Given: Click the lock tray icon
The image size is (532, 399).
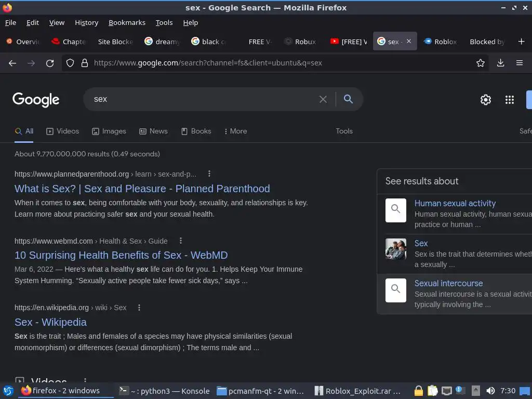Looking at the screenshot, I should click(x=419, y=391).
